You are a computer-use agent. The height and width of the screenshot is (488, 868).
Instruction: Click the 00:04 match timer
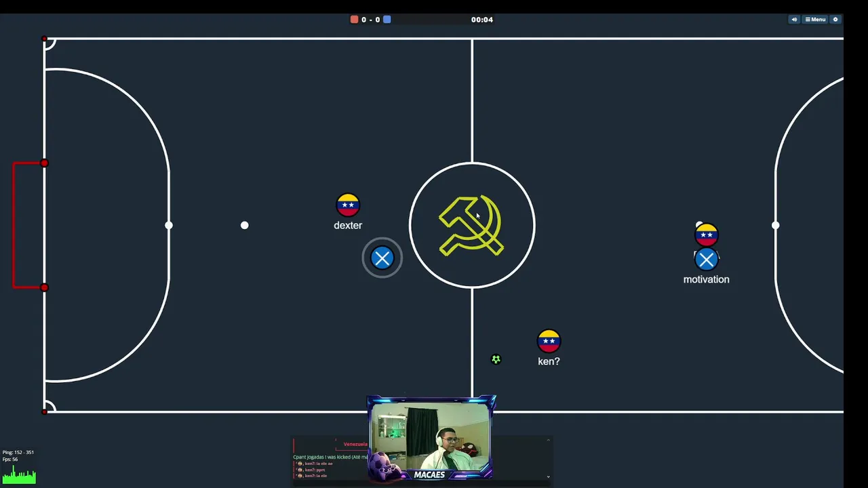click(482, 20)
